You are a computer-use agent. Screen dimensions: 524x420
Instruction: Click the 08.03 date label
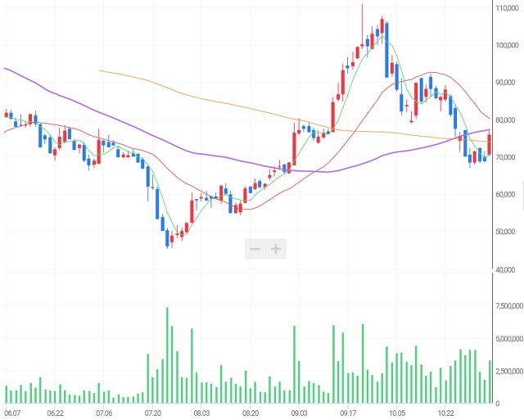pyautogui.click(x=202, y=413)
